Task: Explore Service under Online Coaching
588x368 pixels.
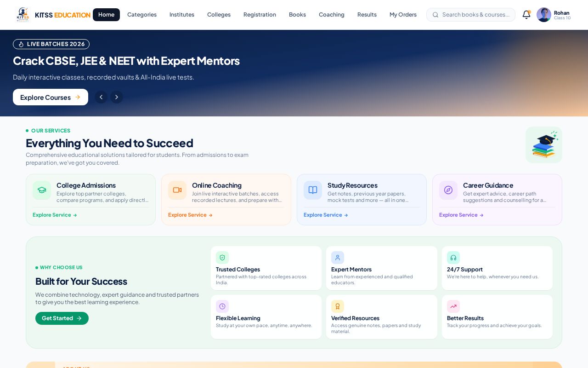Action: point(190,215)
